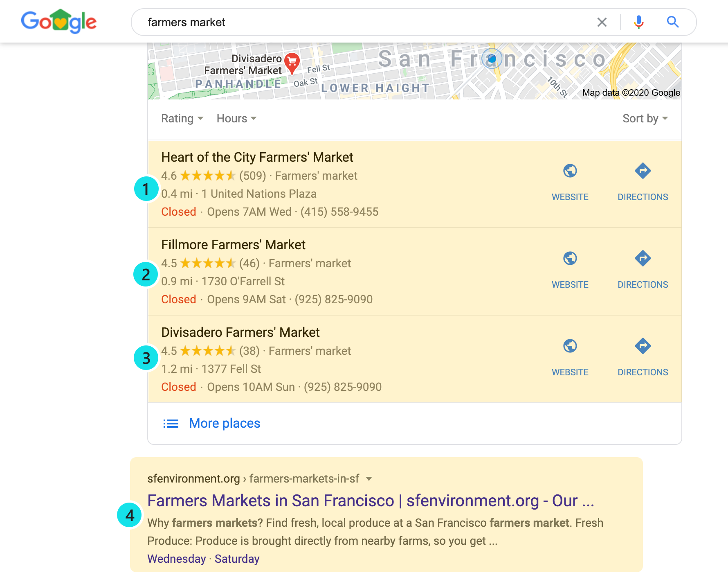Open the Sort by dropdown
This screenshot has width=728, height=573.
(645, 119)
